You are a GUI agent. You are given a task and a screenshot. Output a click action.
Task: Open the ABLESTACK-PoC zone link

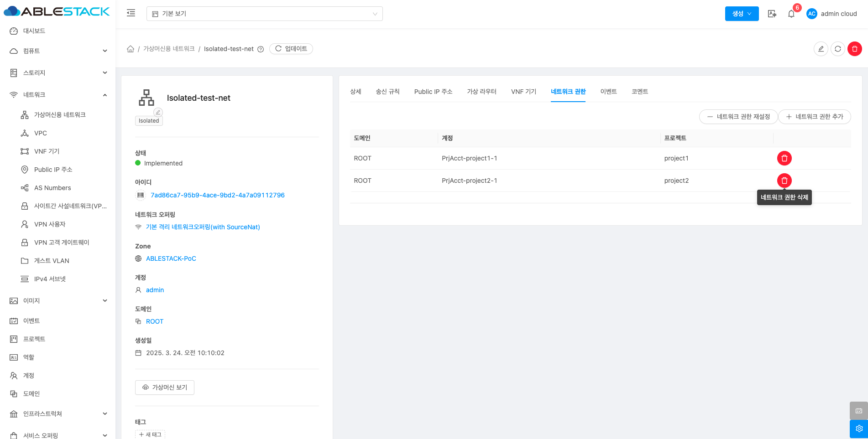pyautogui.click(x=171, y=258)
